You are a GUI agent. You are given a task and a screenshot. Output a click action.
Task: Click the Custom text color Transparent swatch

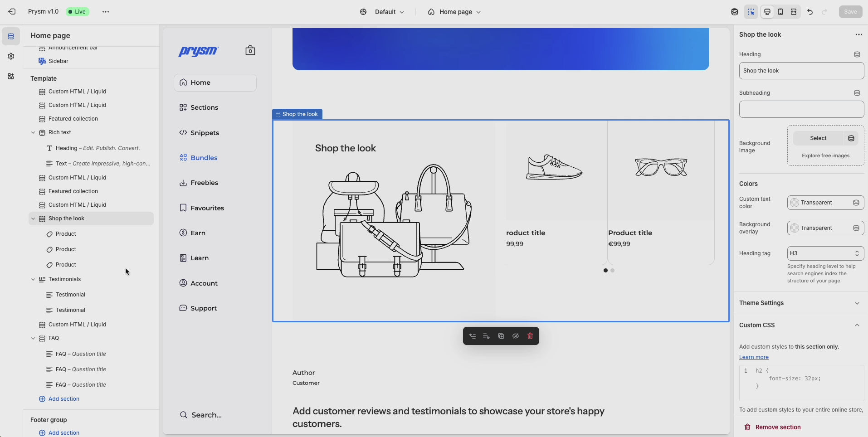pyautogui.click(x=795, y=203)
